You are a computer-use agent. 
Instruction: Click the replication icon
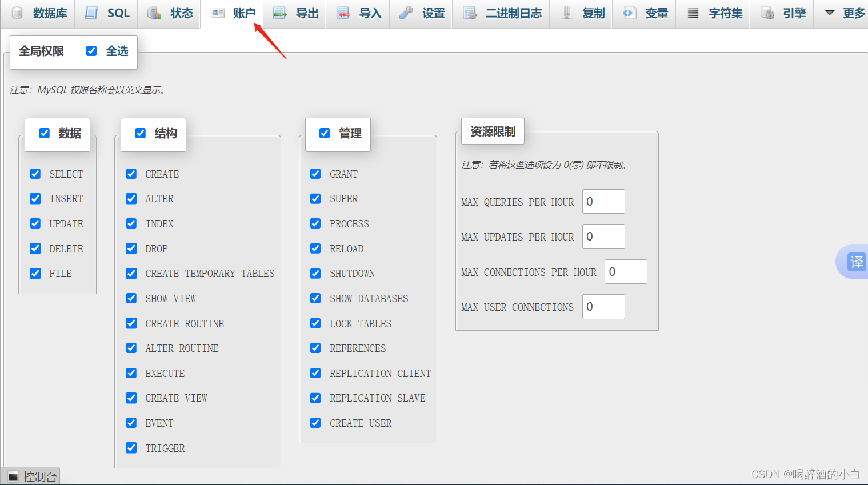566,13
